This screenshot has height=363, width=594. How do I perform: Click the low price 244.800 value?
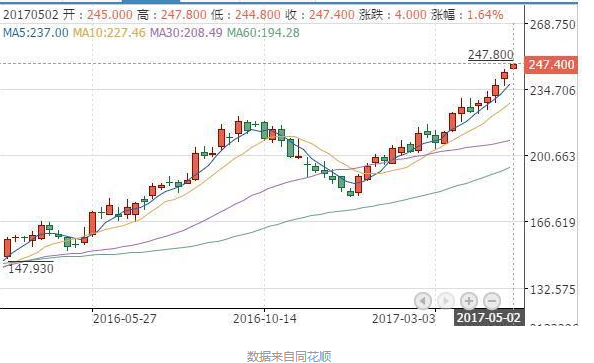coord(258,15)
